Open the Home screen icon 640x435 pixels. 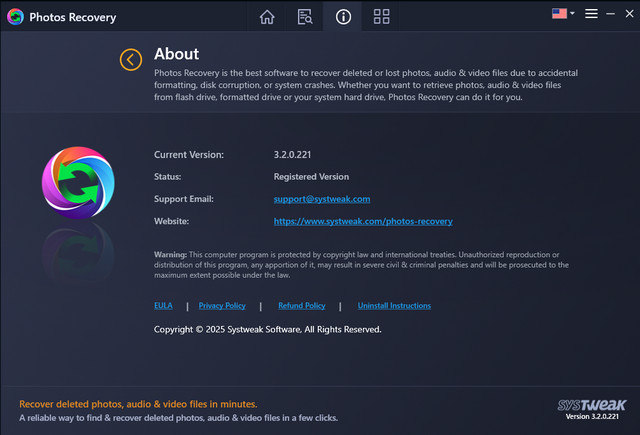point(267,17)
